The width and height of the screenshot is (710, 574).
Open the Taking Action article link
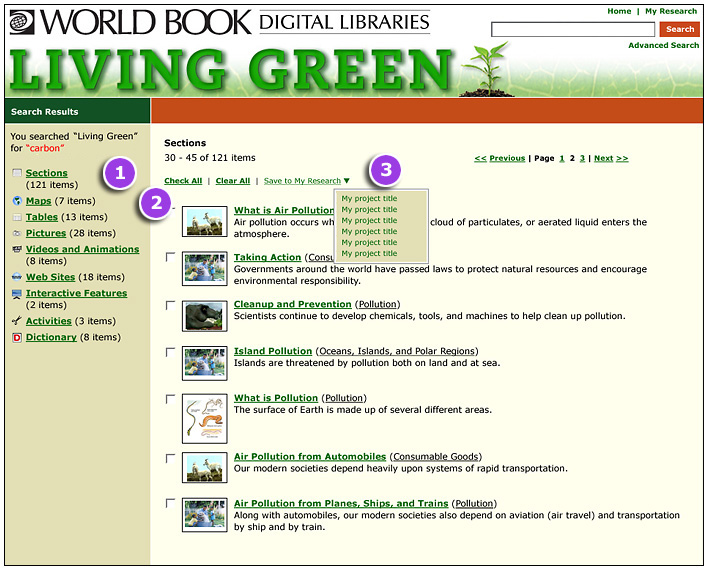pyautogui.click(x=267, y=257)
